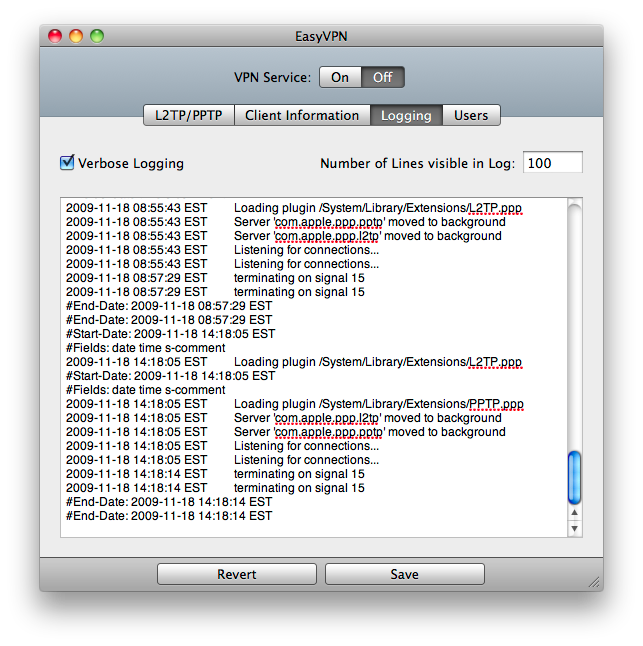This screenshot has width=643, height=646.
Task: Click the window resize grip corner
Action: pos(594,582)
